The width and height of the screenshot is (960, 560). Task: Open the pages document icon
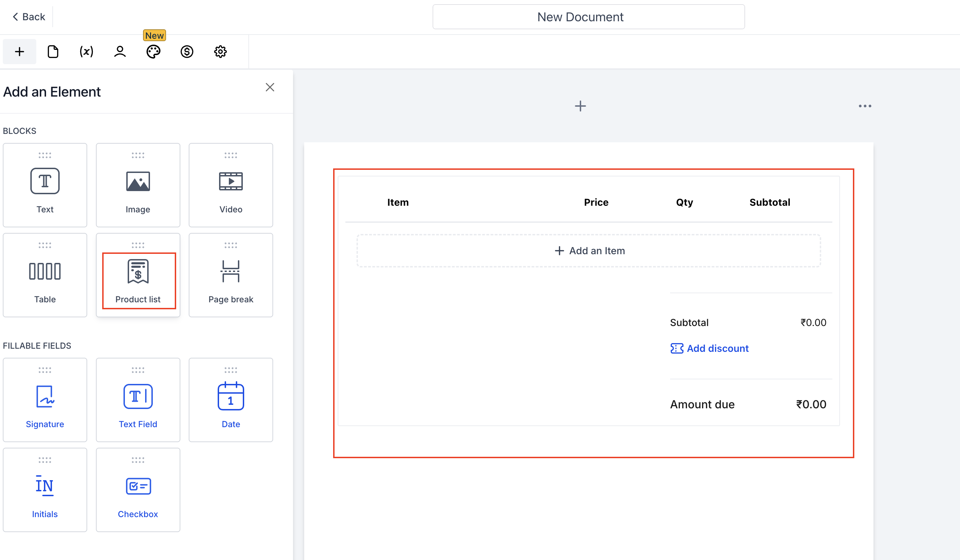pyautogui.click(x=53, y=51)
